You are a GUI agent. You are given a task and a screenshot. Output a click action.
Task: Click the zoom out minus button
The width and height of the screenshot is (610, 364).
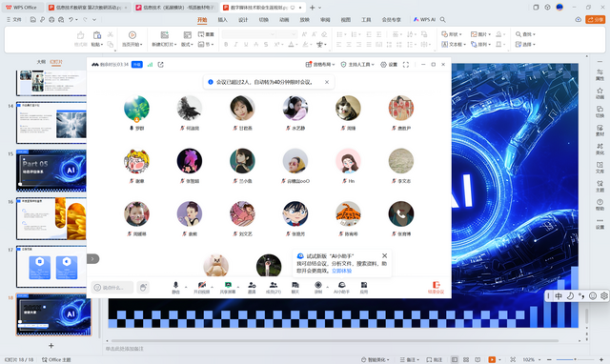549,360
